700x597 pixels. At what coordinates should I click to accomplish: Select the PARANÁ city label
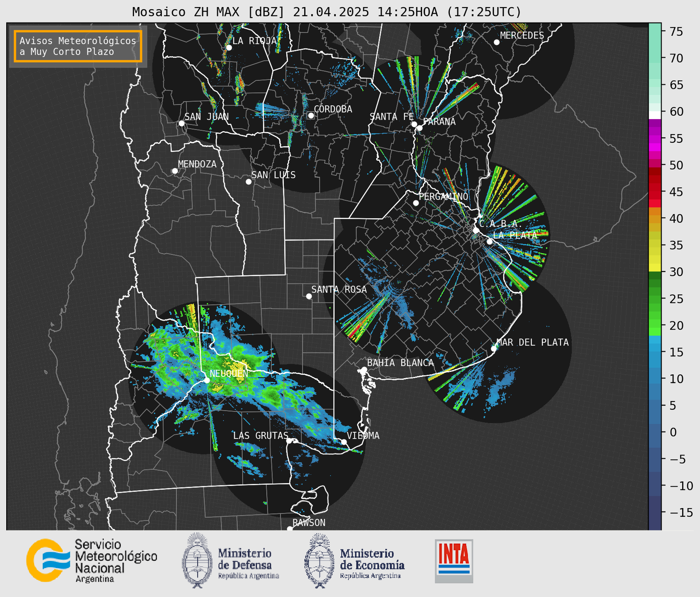[x=439, y=122]
